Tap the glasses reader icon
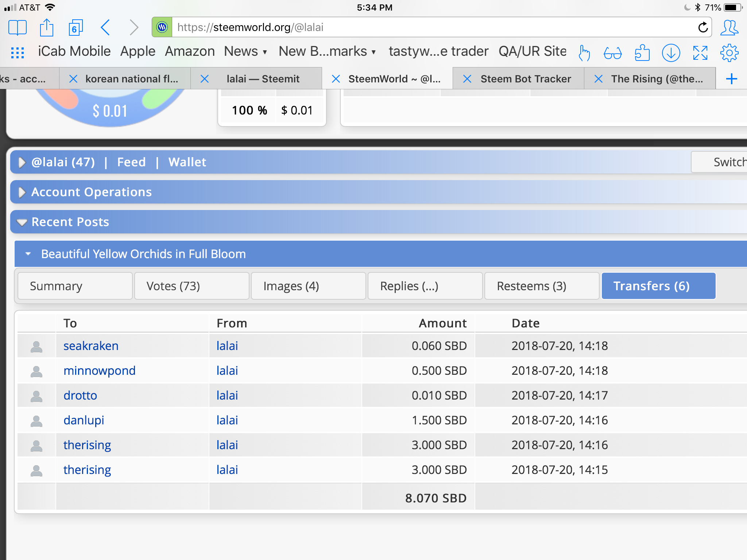 613,53
